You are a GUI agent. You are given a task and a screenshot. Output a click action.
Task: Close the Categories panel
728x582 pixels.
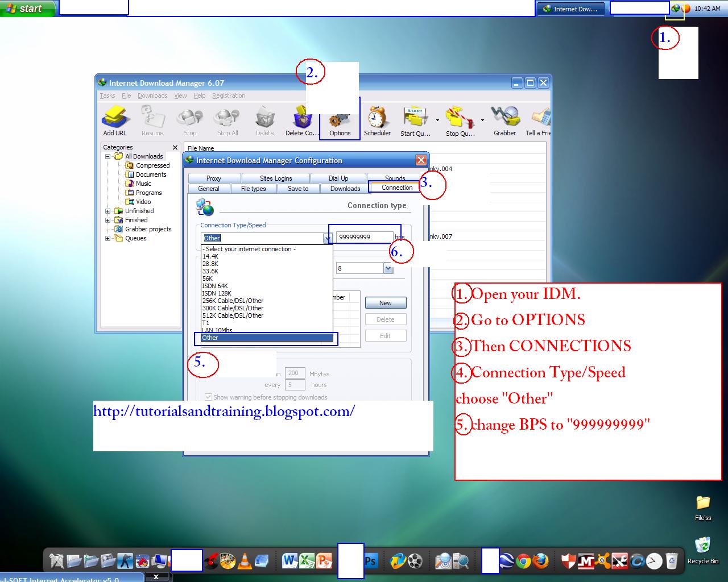point(175,147)
